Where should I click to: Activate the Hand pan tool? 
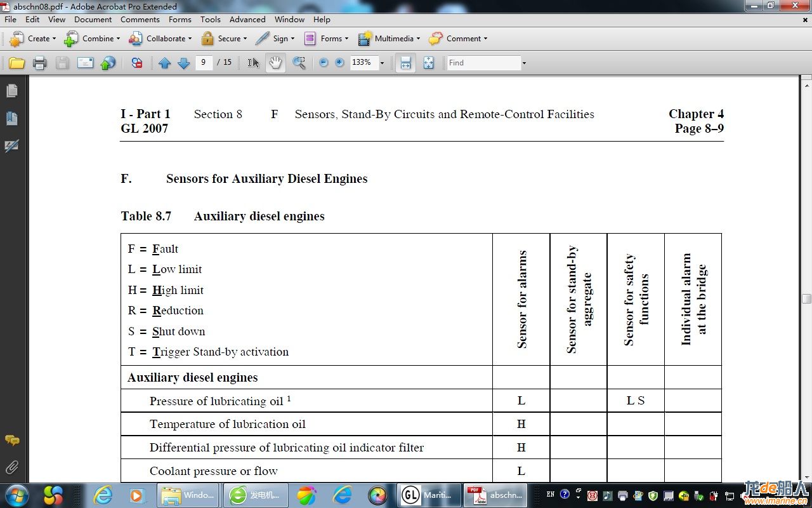(x=275, y=63)
